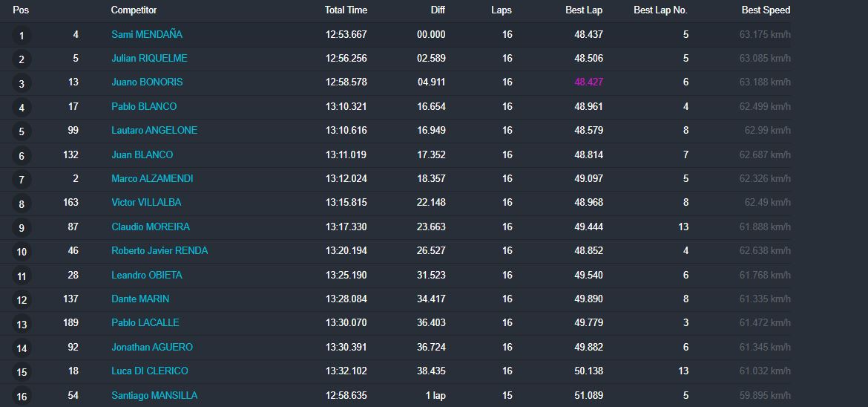Open Sami MENDAÑA competitor link
The width and height of the screenshot is (868, 407).
(147, 34)
